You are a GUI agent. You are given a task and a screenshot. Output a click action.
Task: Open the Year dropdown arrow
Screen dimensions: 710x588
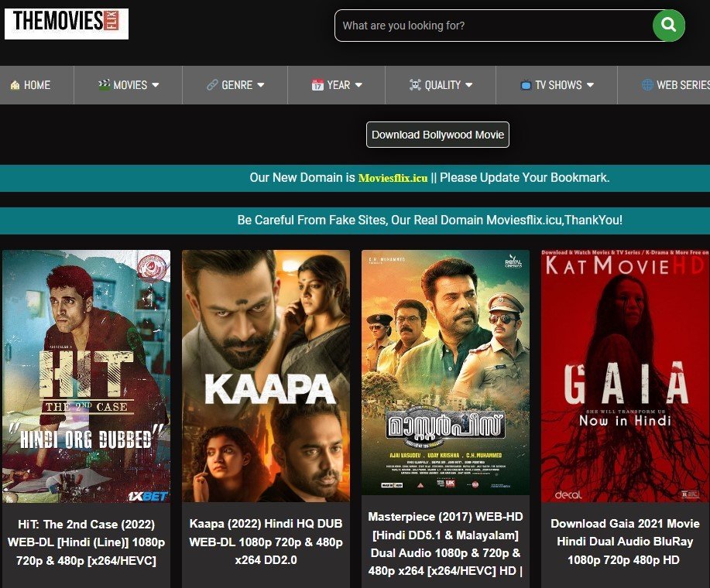pos(358,85)
